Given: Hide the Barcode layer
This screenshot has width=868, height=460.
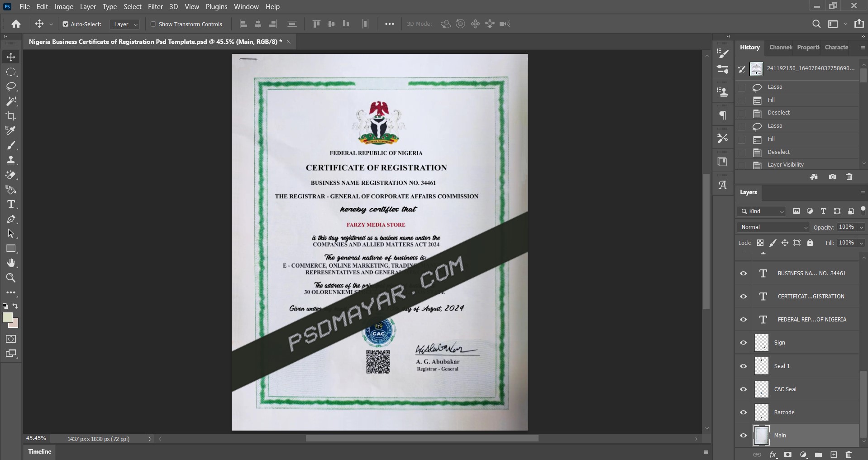Looking at the screenshot, I should coord(743,412).
